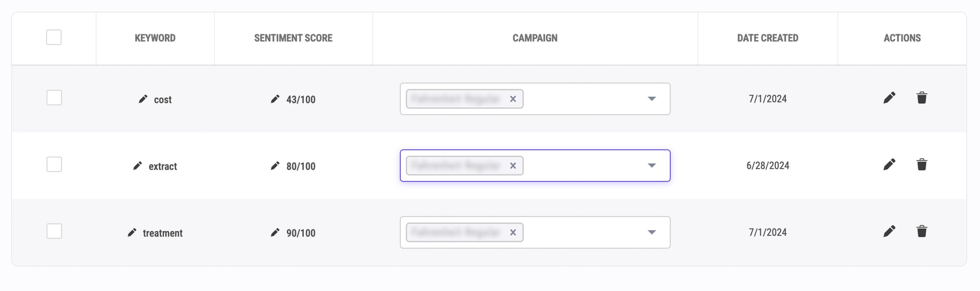Click the edit action pencil for treatment row
This screenshot has width=980, height=291.
[x=889, y=231]
